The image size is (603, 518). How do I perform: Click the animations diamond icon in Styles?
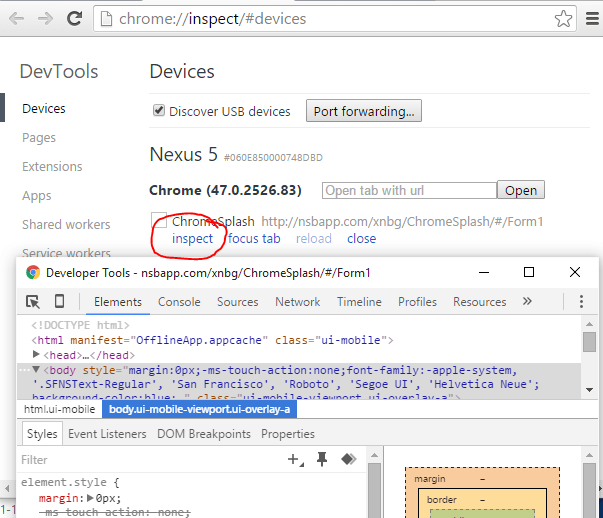click(x=348, y=459)
